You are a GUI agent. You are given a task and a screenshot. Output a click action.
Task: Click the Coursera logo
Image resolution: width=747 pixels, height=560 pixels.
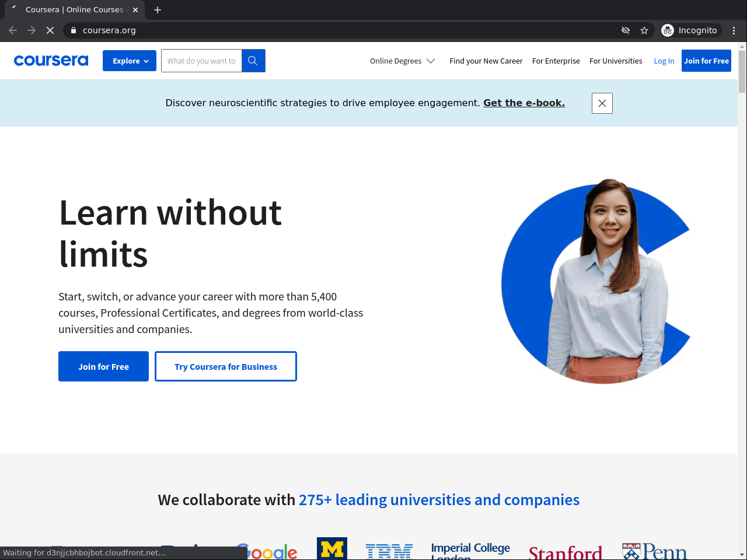click(51, 61)
